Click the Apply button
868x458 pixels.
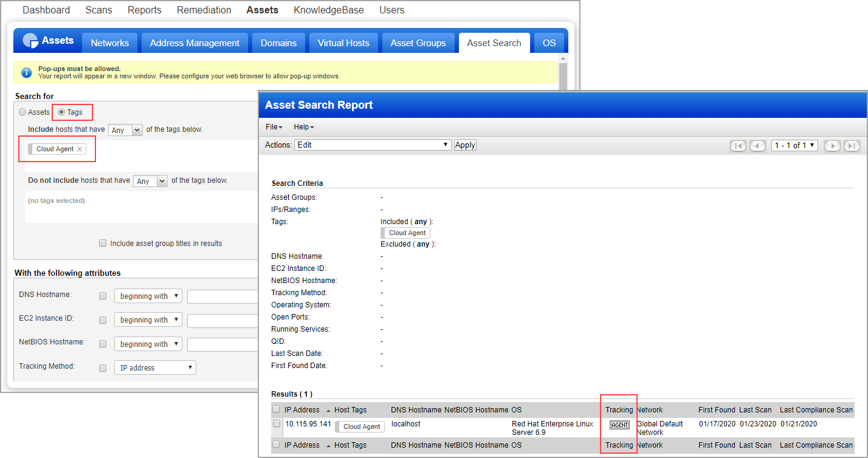click(464, 145)
